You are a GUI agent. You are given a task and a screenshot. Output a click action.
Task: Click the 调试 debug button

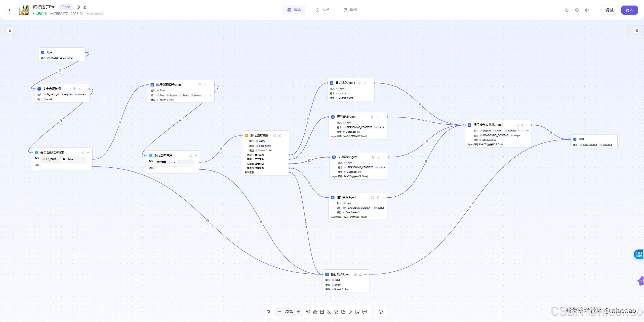pyautogui.click(x=609, y=10)
